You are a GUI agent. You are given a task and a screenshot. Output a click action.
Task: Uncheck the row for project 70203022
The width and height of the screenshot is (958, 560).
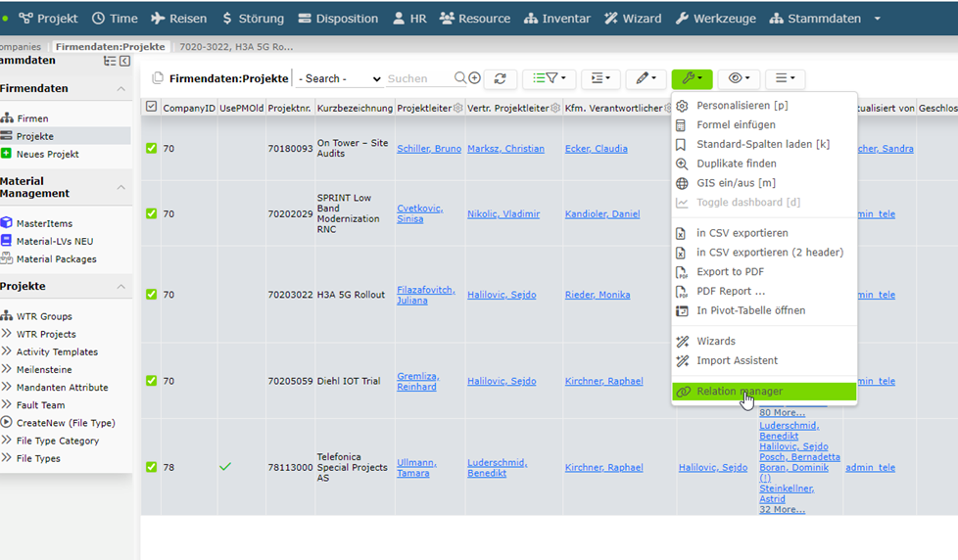151,295
